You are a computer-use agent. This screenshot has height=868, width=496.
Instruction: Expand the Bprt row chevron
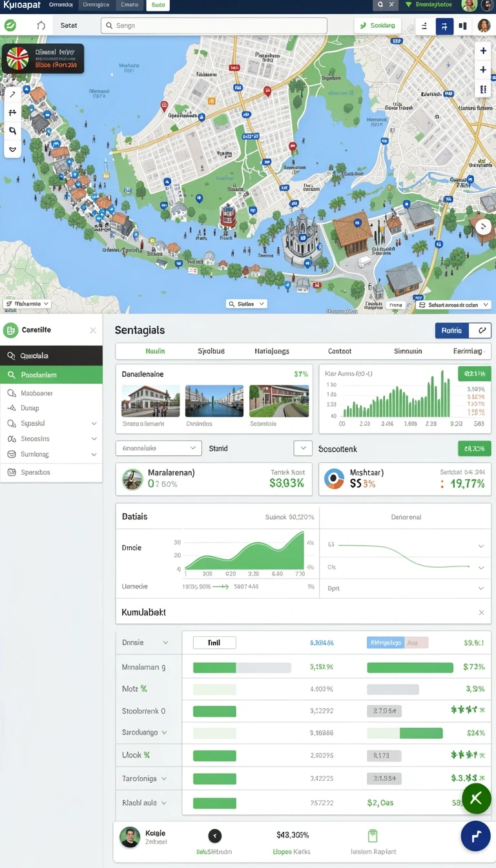pos(481,588)
